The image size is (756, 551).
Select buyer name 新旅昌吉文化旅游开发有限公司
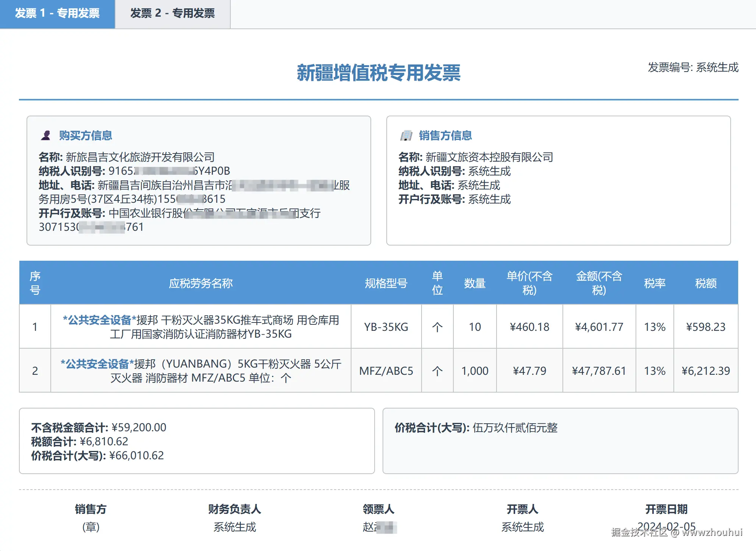140,157
